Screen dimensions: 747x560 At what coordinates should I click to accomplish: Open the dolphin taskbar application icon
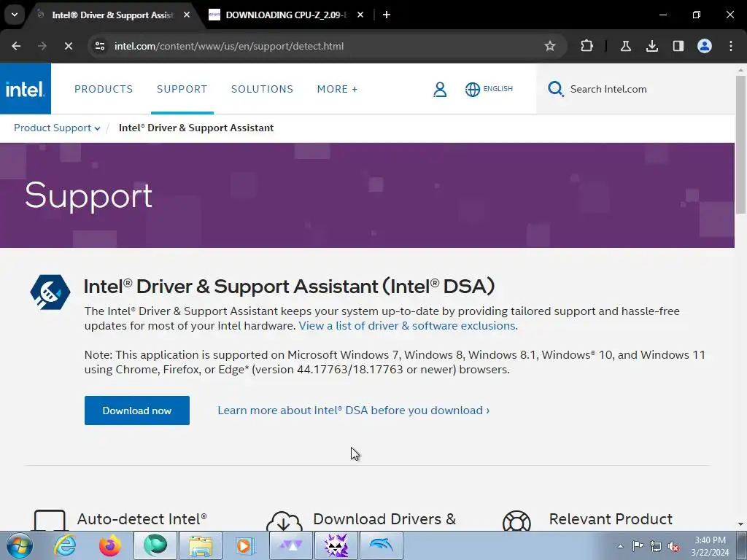(381, 545)
